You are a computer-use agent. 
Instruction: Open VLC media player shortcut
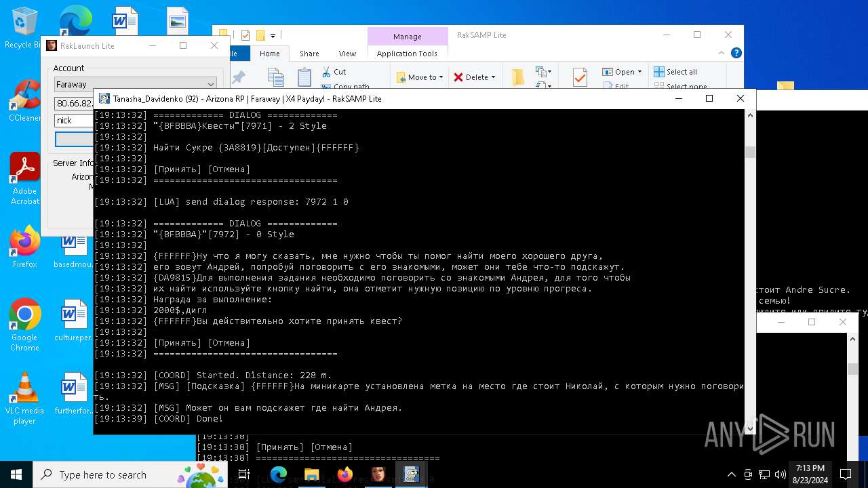tap(24, 399)
